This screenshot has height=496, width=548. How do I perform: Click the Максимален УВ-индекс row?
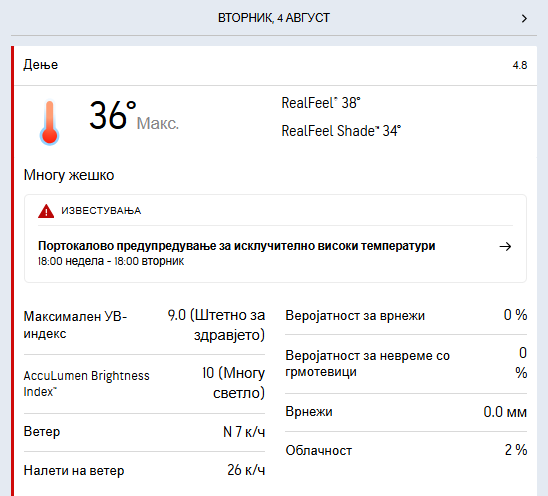click(x=144, y=325)
